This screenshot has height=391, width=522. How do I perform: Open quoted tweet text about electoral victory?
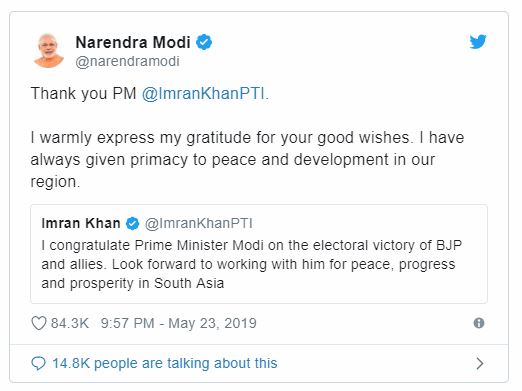click(252, 264)
